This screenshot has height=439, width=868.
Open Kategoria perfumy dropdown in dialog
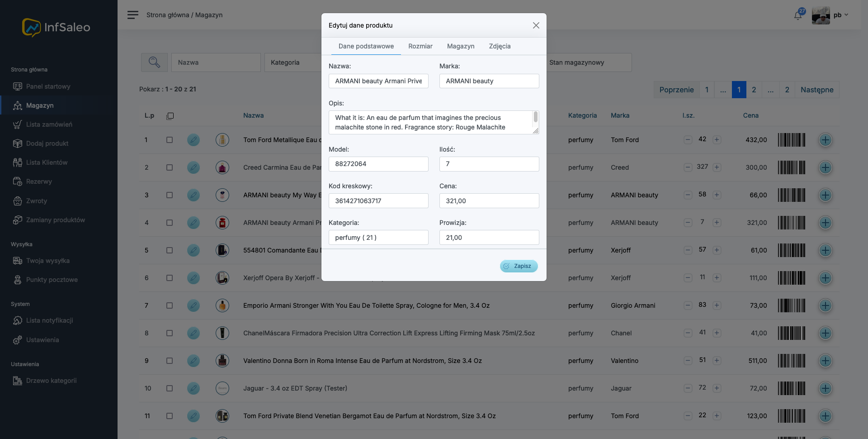[x=378, y=238]
